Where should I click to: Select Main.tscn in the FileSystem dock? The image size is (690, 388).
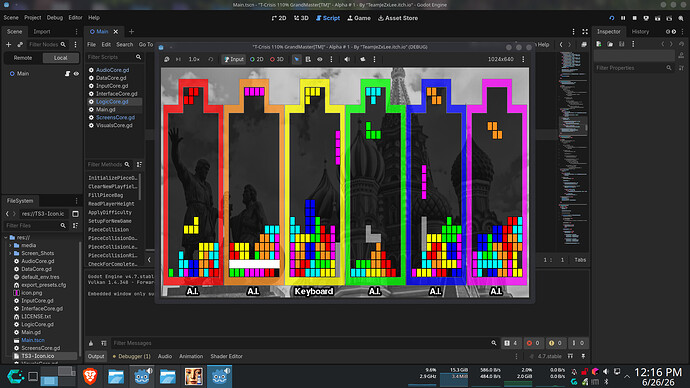[33, 340]
